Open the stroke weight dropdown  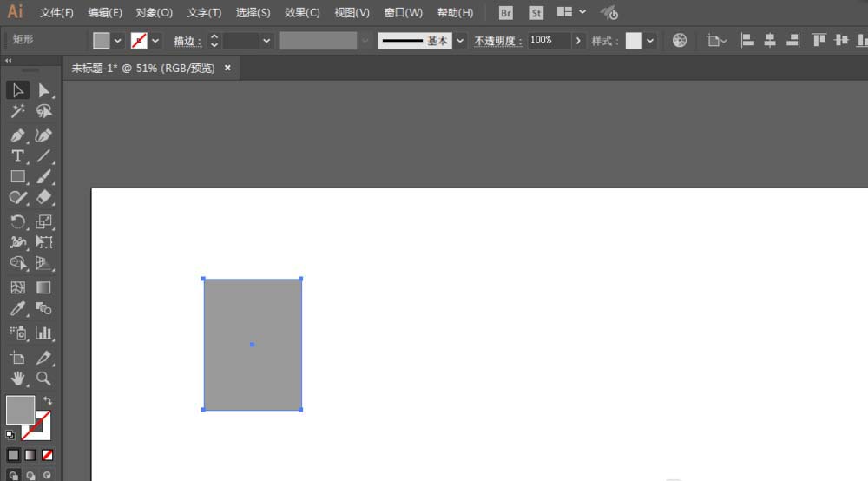pyautogui.click(x=266, y=41)
